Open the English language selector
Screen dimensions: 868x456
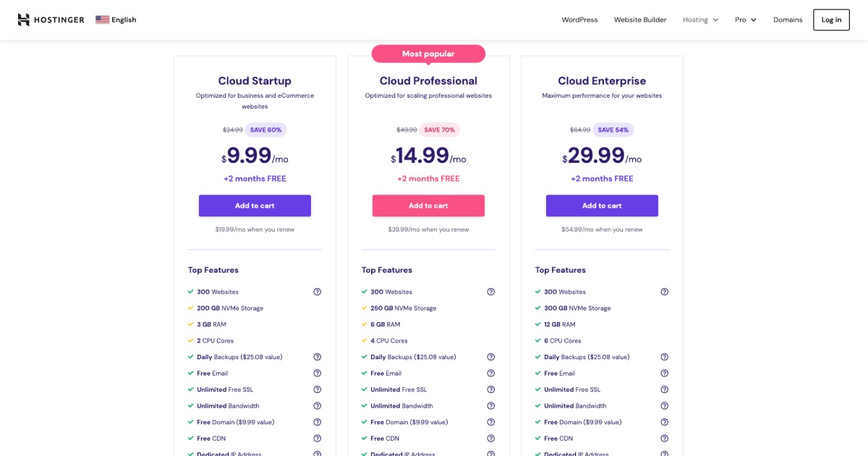(x=116, y=20)
